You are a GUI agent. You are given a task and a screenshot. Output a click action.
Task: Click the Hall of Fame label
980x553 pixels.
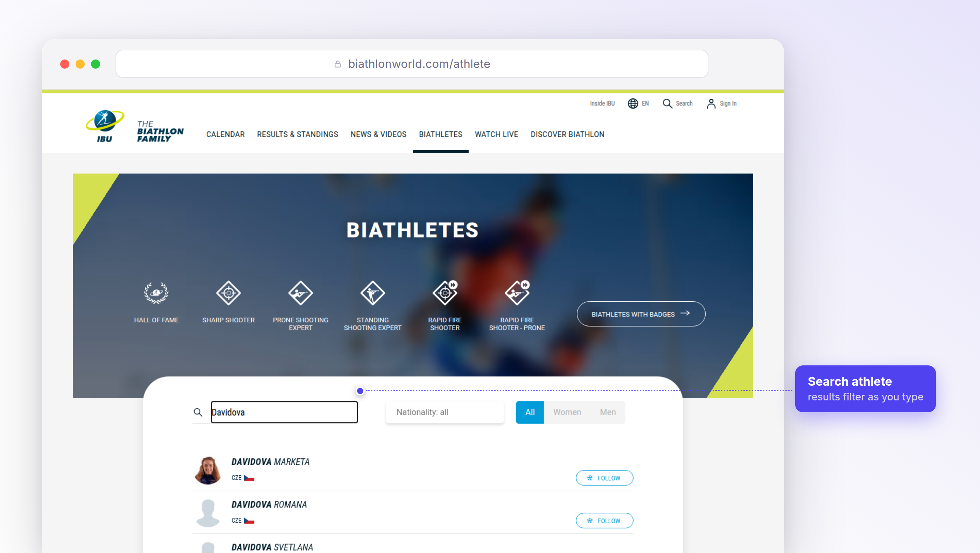click(x=156, y=320)
